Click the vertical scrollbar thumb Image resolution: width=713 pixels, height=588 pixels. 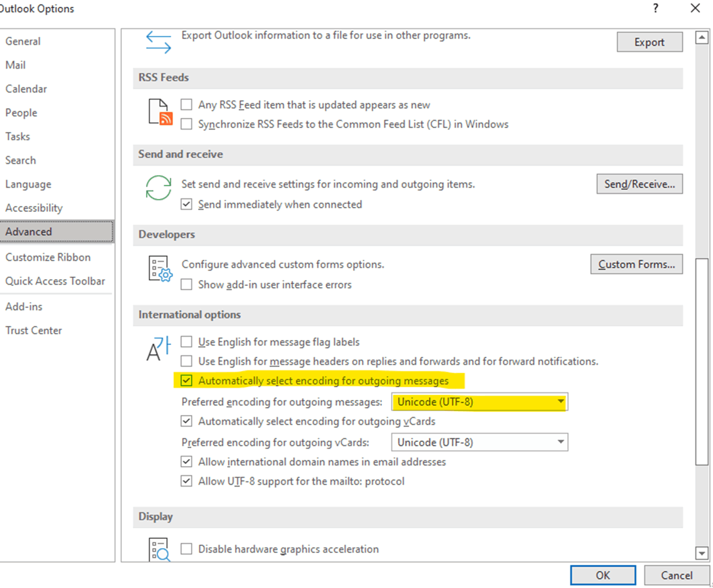702,362
